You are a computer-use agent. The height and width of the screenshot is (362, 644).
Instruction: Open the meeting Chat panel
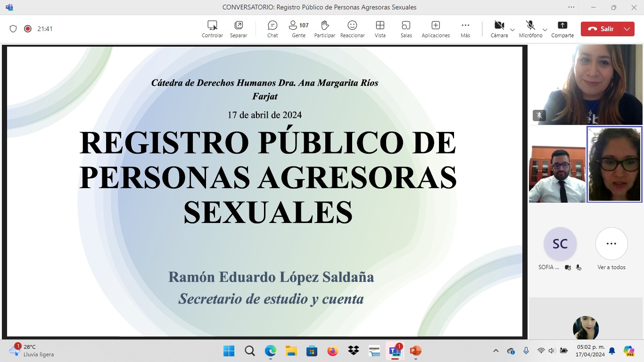[272, 29]
